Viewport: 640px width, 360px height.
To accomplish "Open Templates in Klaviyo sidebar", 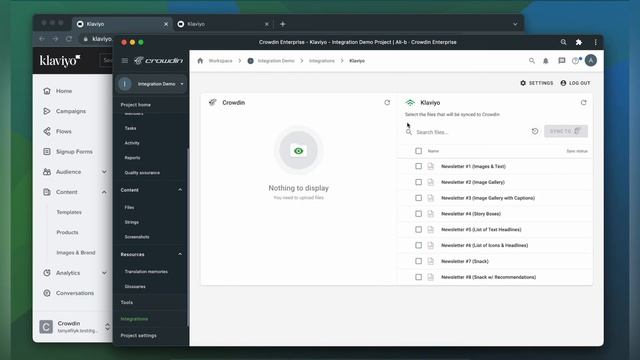I will point(69,212).
